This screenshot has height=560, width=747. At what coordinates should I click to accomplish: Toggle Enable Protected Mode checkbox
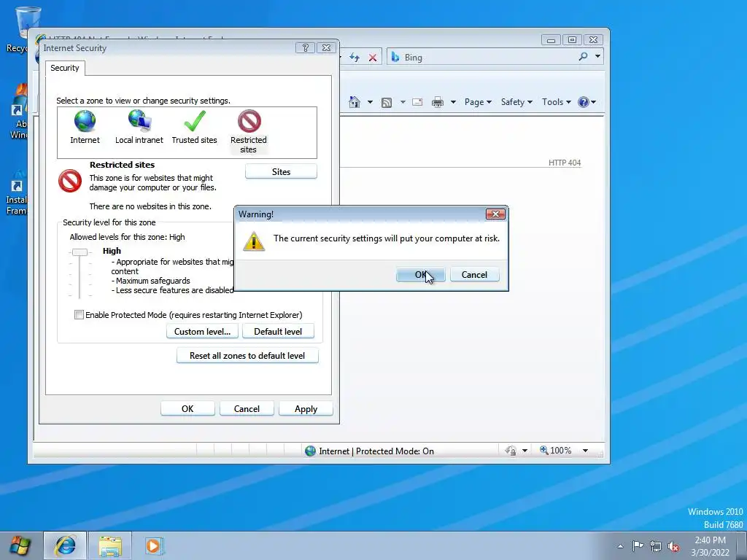click(x=79, y=315)
